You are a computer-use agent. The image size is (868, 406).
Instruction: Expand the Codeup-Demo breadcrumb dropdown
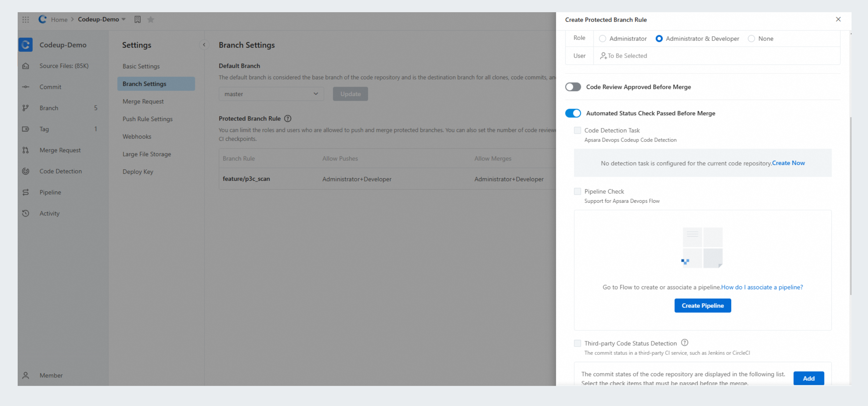124,20
